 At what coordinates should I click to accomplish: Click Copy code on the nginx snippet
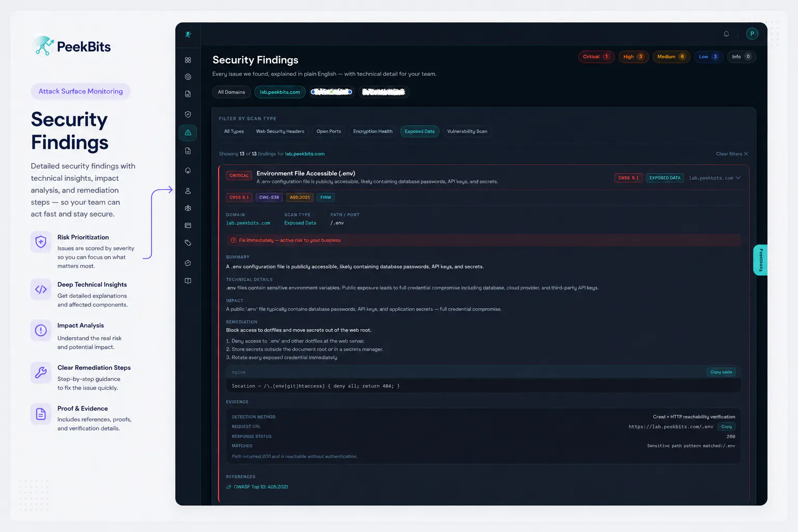[721, 372]
